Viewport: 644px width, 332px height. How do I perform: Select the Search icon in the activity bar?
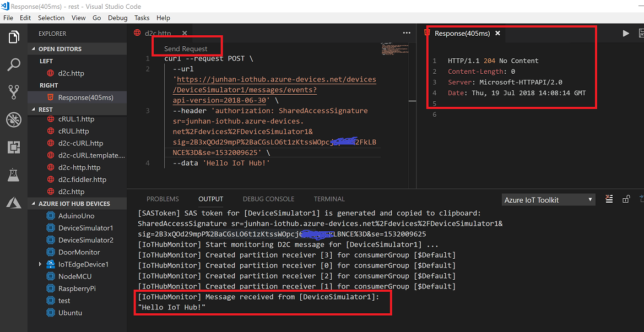click(x=13, y=64)
